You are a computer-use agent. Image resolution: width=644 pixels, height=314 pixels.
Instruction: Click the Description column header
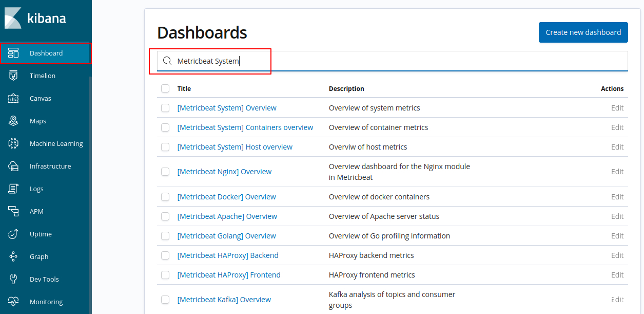(x=346, y=88)
